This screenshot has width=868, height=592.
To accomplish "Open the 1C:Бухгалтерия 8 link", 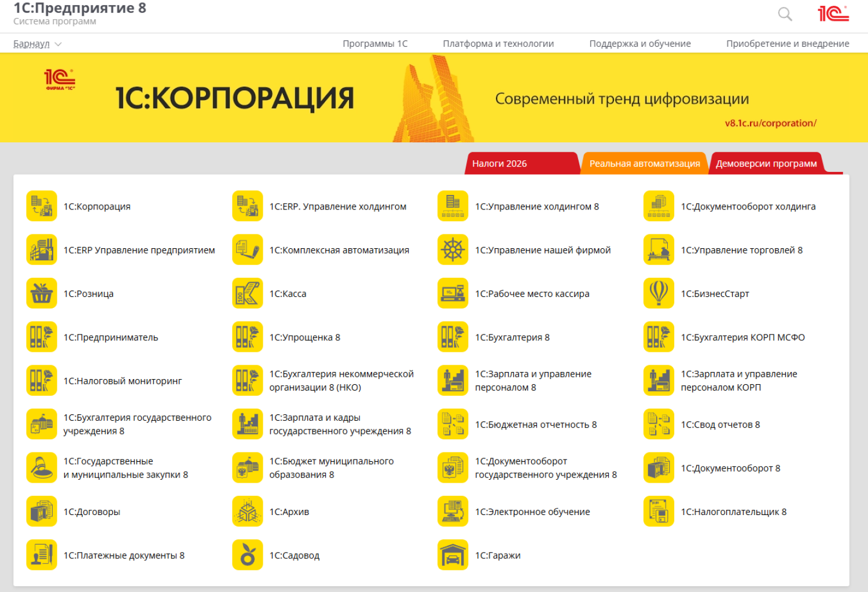I will coord(512,337).
